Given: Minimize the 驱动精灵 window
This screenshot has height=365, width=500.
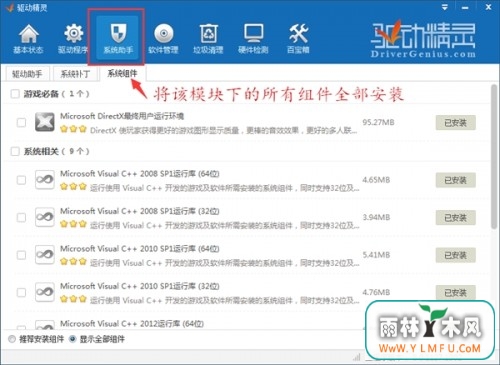Looking at the screenshot, I should (465, 7).
